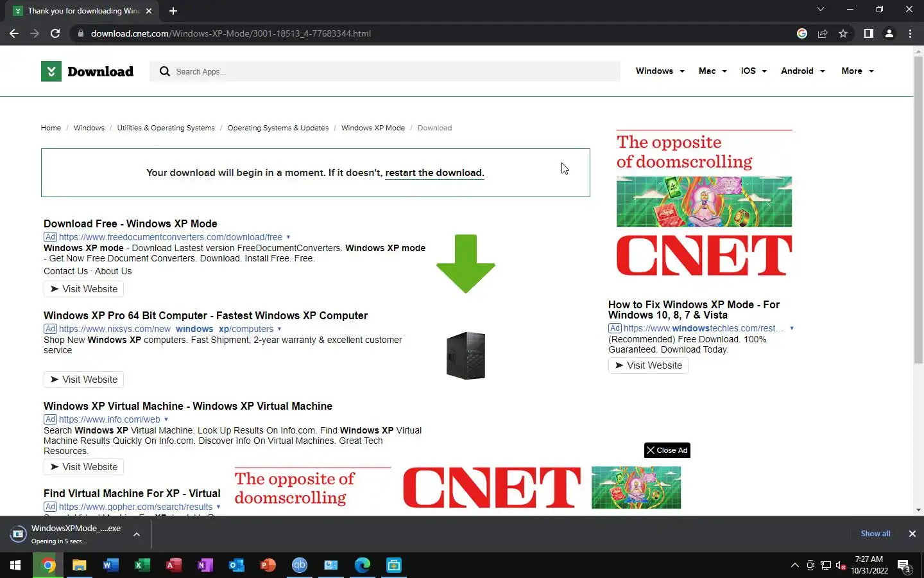The width and height of the screenshot is (924, 578).
Task: Open Utilities & Operating Systems breadcrumb
Action: 166,128
